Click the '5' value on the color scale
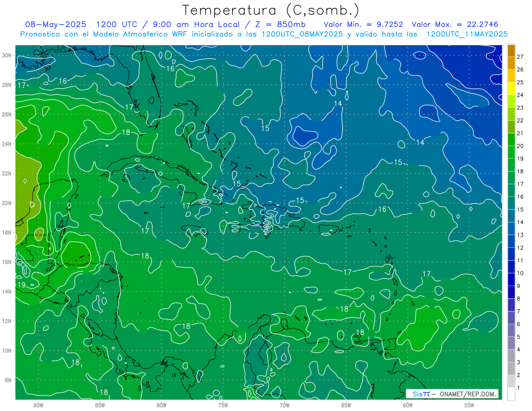This screenshot has height=411, width=532. pos(519,337)
